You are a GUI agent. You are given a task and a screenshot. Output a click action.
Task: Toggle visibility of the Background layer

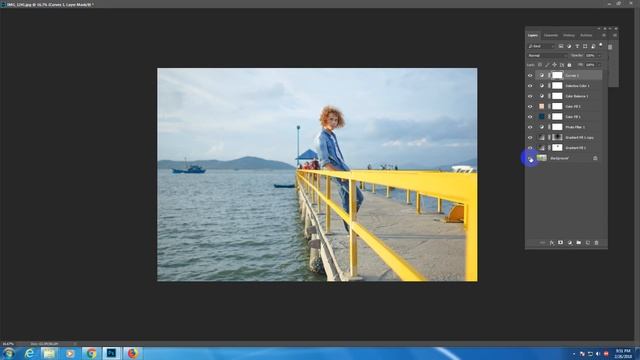530,158
